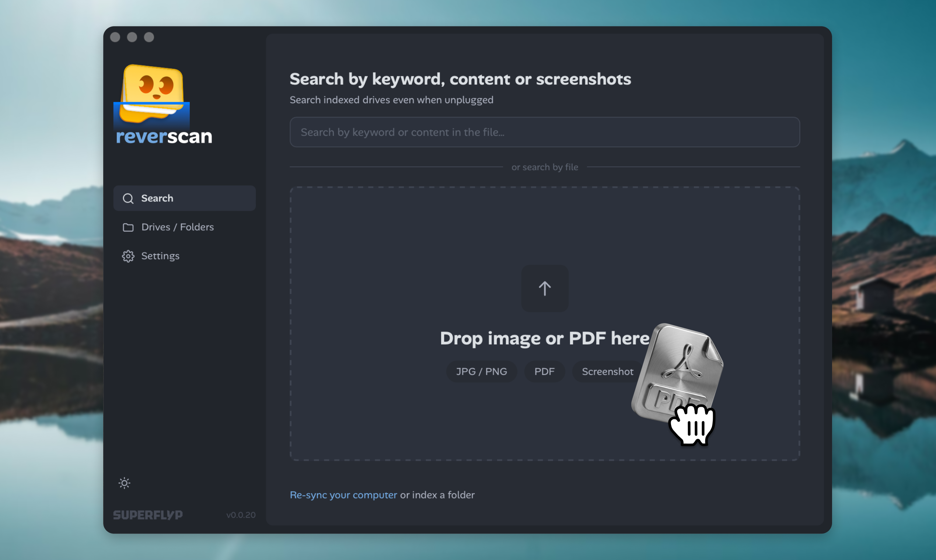
Task: Click inside the keyword search input field
Action: (544, 132)
